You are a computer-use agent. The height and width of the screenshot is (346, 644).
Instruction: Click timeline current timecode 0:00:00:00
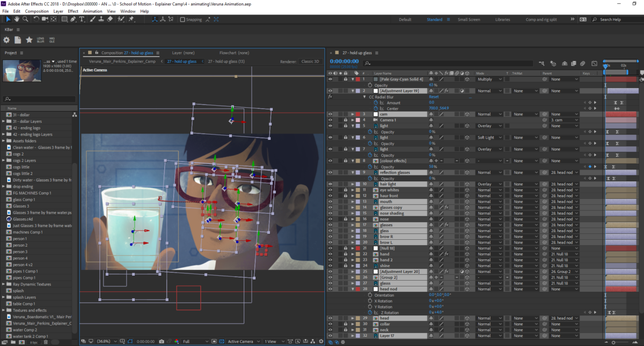point(344,61)
